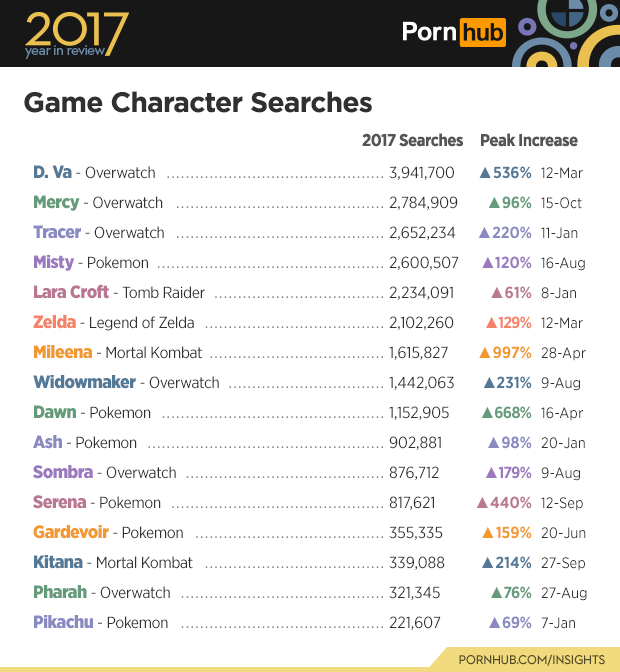Click the triangle icon beside 129%
The image size is (620, 672).
(x=491, y=323)
